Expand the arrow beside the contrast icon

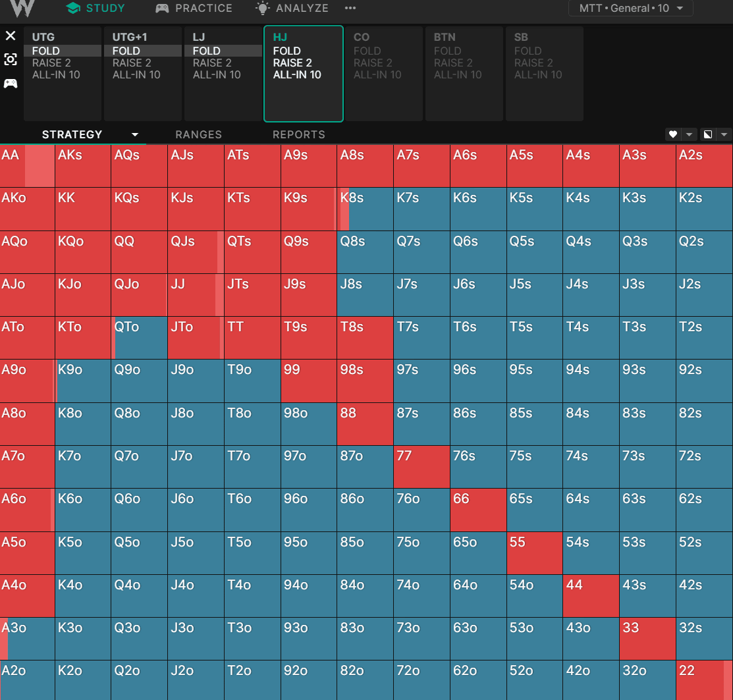724,134
